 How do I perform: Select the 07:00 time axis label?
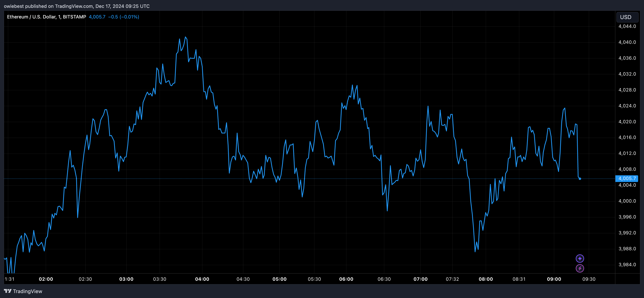pyautogui.click(x=421, y=279)
